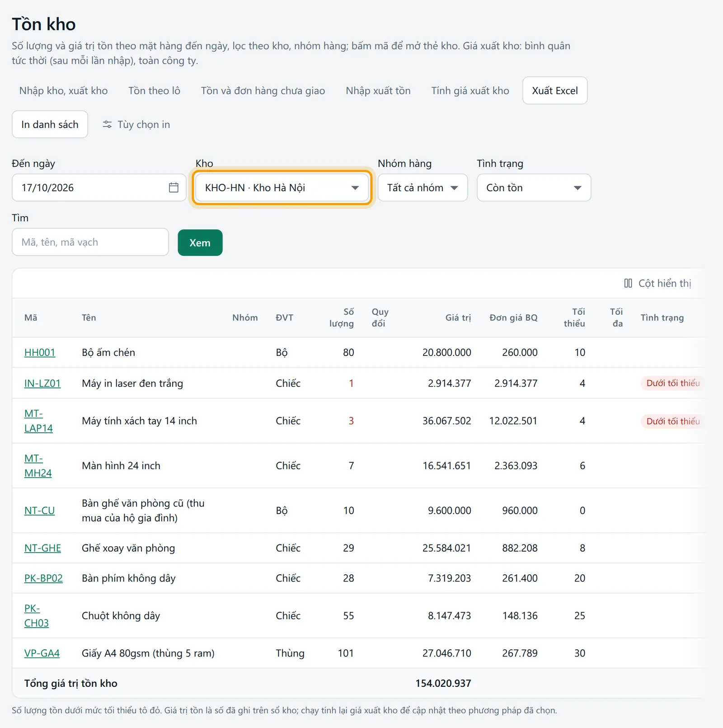
Task: Click the Giá trị column header
Action: tap(458, 317)
